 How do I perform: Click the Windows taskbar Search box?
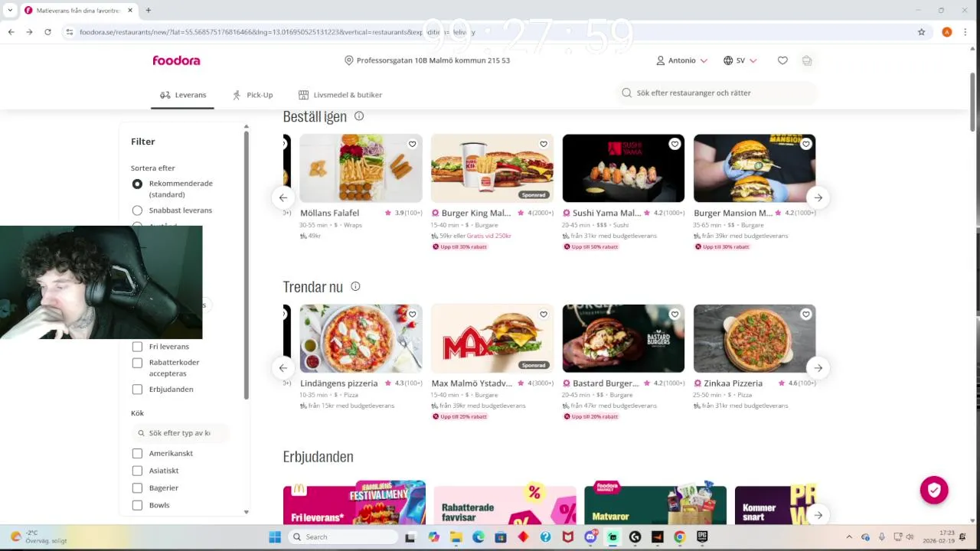(341, 537)
